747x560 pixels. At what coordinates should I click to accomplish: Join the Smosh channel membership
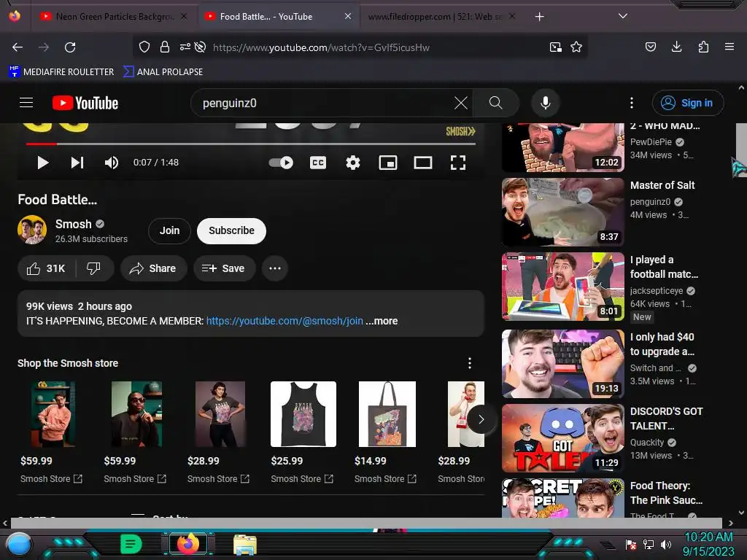pos(169,230)
